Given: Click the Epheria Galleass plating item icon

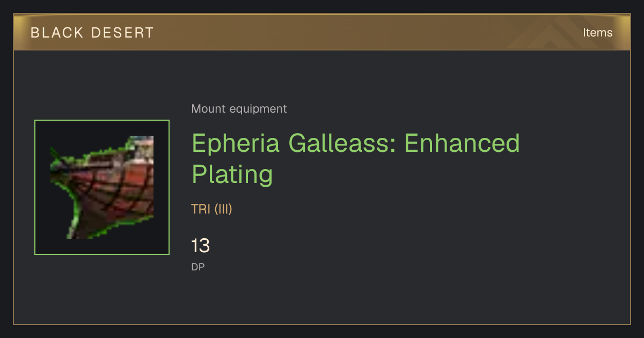Looking at the screenshot, I should 102,187.
